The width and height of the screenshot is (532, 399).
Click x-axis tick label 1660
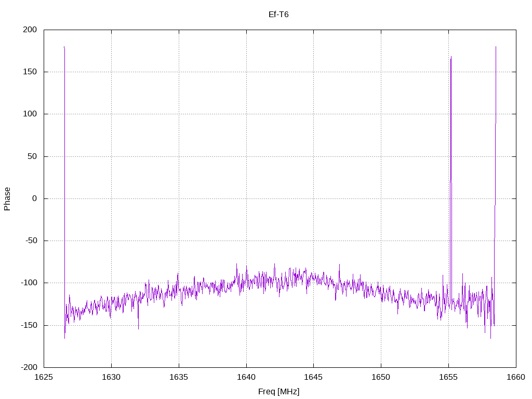(x=516, y=377)
